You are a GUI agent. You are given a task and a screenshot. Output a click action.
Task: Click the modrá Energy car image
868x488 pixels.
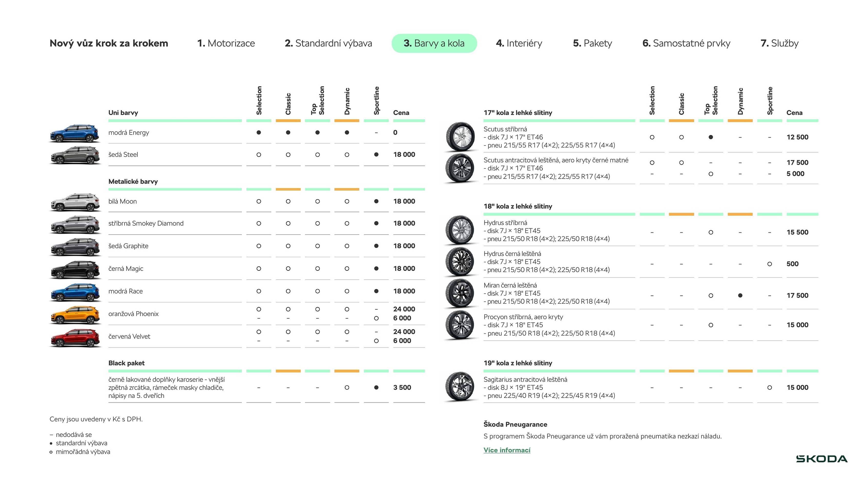pyautogui.click(x=75, y=133)
